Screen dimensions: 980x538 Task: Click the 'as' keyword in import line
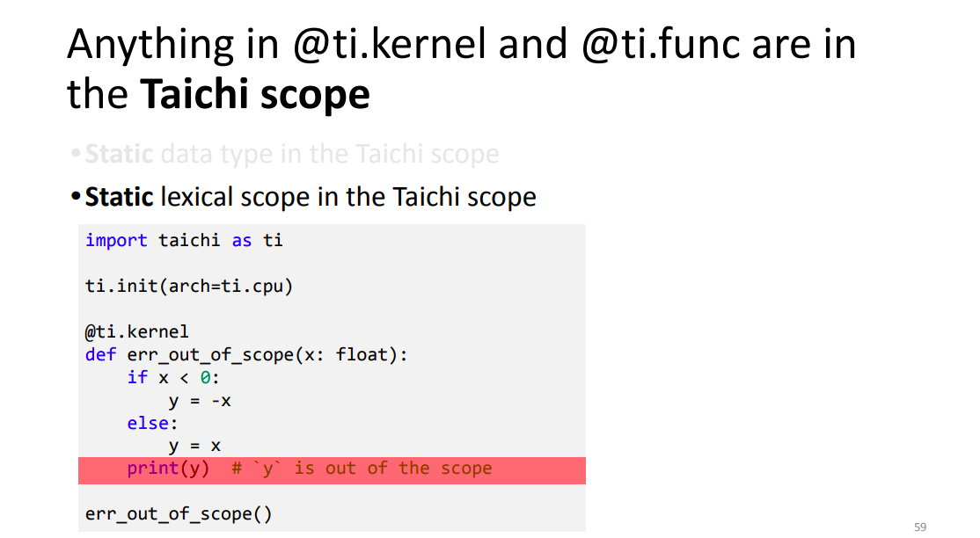242,241
